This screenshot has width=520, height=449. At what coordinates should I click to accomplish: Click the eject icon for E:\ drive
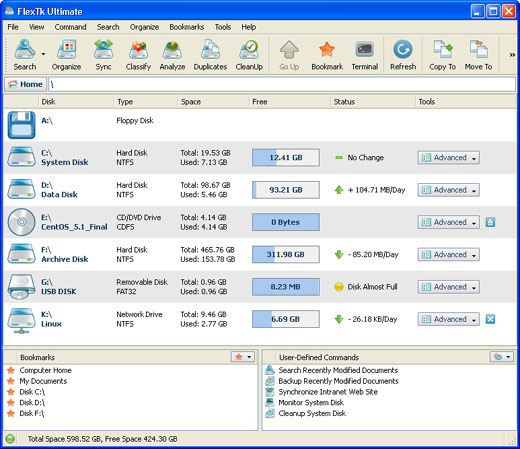point(490,222)
